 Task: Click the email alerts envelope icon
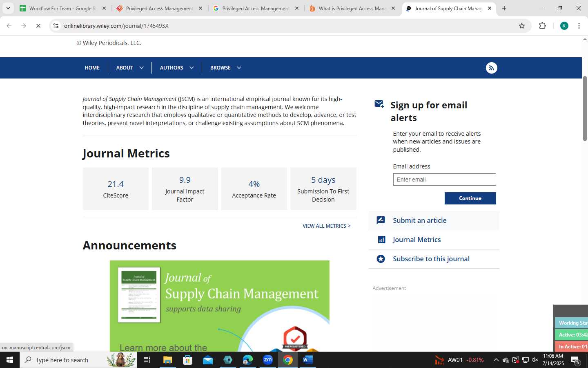click(x=379, y=104)
